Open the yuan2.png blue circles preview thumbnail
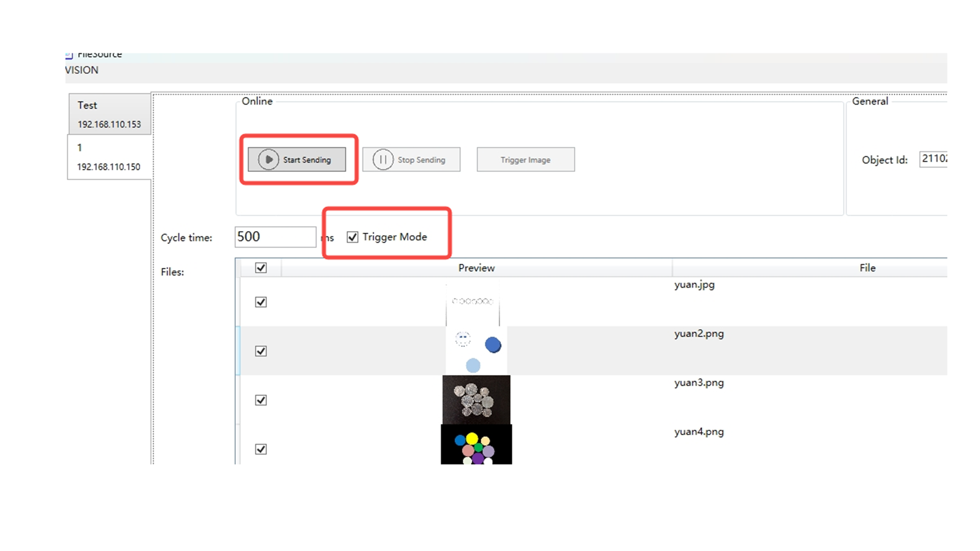 (476, 350)
